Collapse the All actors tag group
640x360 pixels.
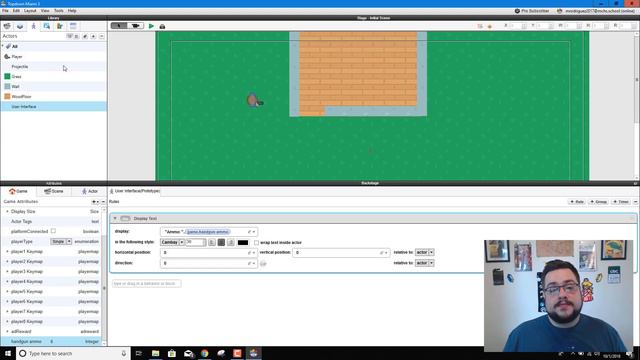(3, 46)
